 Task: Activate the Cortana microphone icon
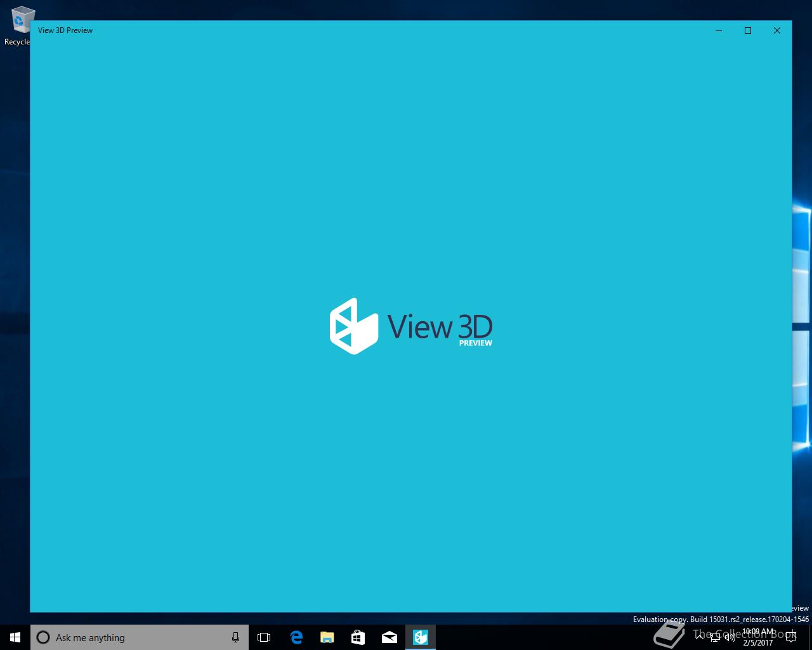click(235, 637)
